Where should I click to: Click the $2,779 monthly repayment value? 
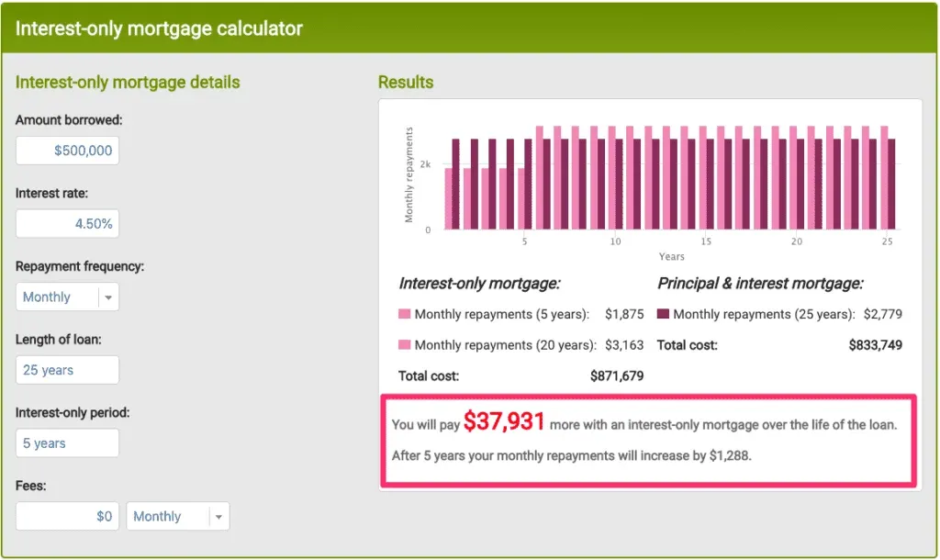(882, 314)
